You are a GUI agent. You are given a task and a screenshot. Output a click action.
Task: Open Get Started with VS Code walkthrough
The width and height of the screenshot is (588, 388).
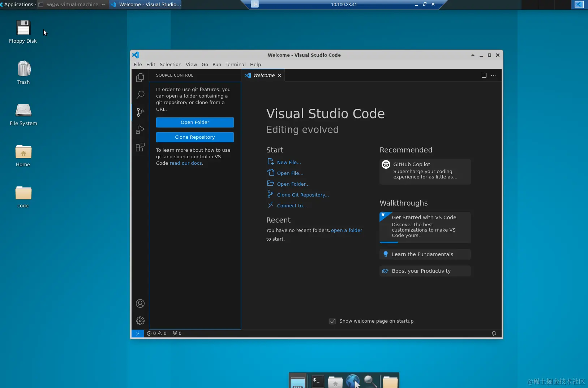pyautogui.click(x=425, y=228)
